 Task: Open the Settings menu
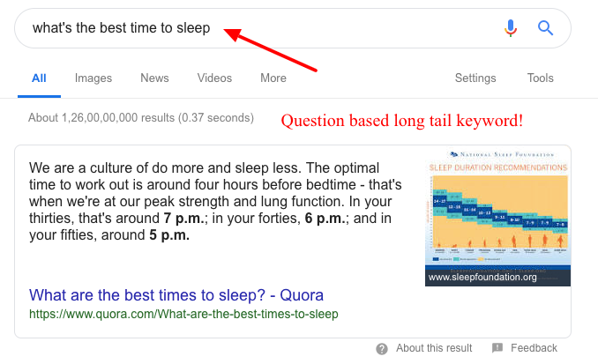click(x=475, y=78)
